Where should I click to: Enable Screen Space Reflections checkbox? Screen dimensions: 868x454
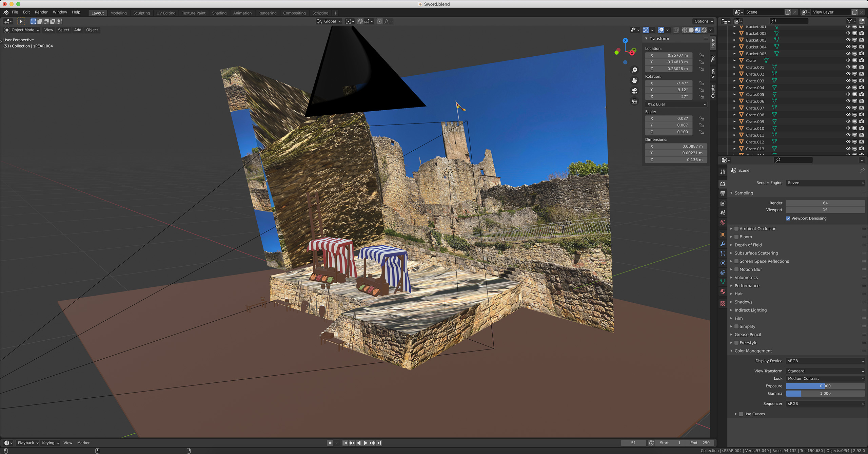[736, 261]
